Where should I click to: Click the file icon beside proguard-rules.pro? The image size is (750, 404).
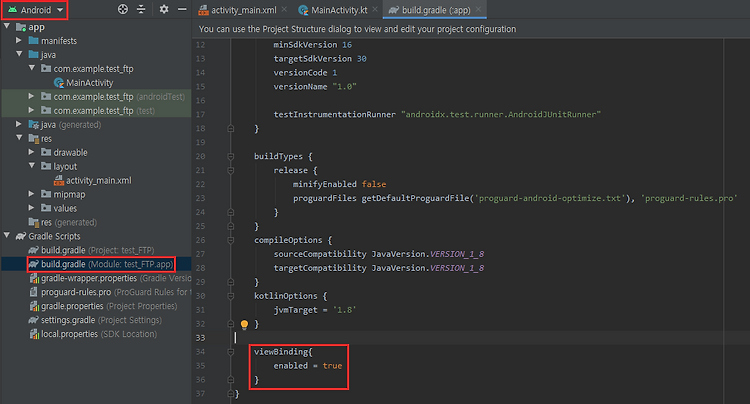[33, 292]
